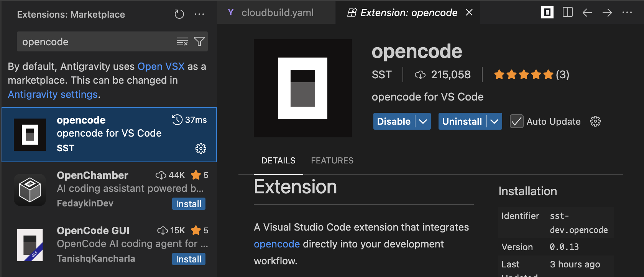Click the opencode extension title heading
Image resolution: width=644 pixels, height=277 pixels.
tap(417, 51)
